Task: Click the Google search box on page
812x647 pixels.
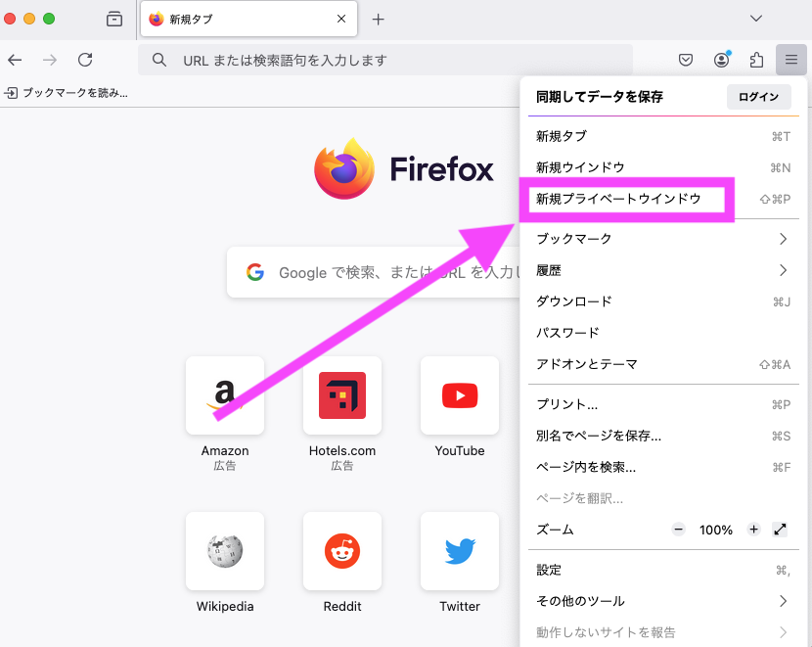Action: [x=373, y=272]
